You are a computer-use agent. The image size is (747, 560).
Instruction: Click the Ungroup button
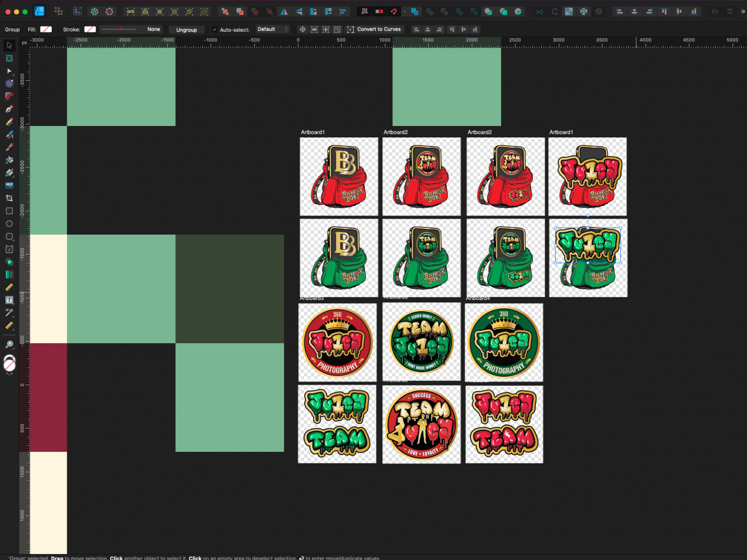pos(187,30)
